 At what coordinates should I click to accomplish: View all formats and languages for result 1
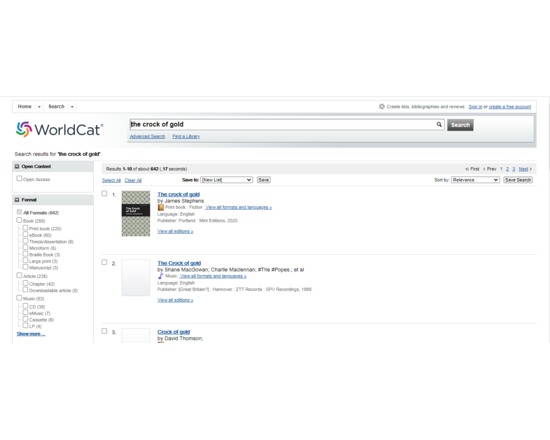tap(239, 207)
